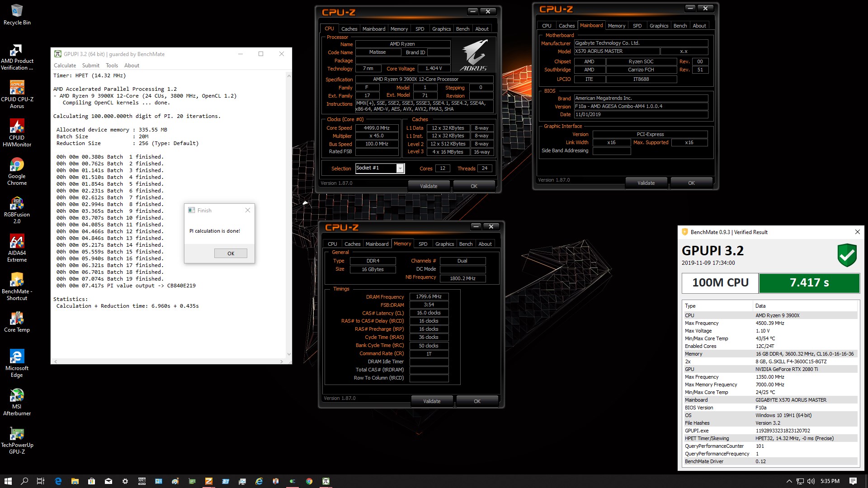Open Core Temp desktop shortcut

[17, 322]
